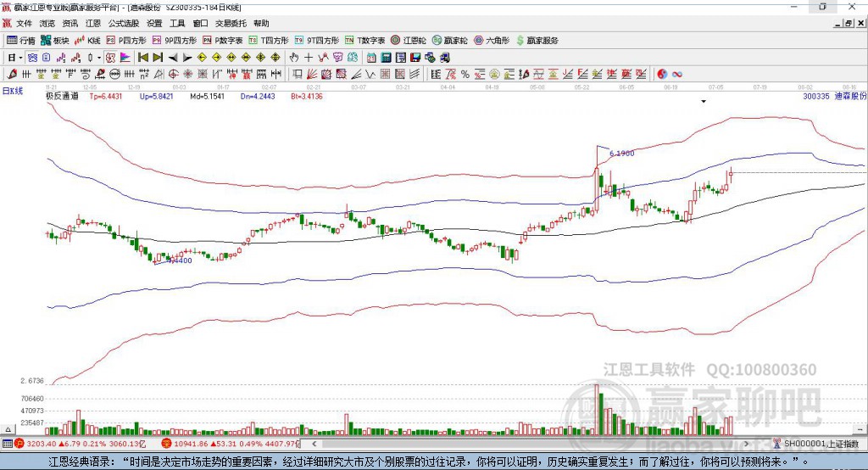Click the 300335 stock code
Screen dimensions: 868x470
[816, 96]
